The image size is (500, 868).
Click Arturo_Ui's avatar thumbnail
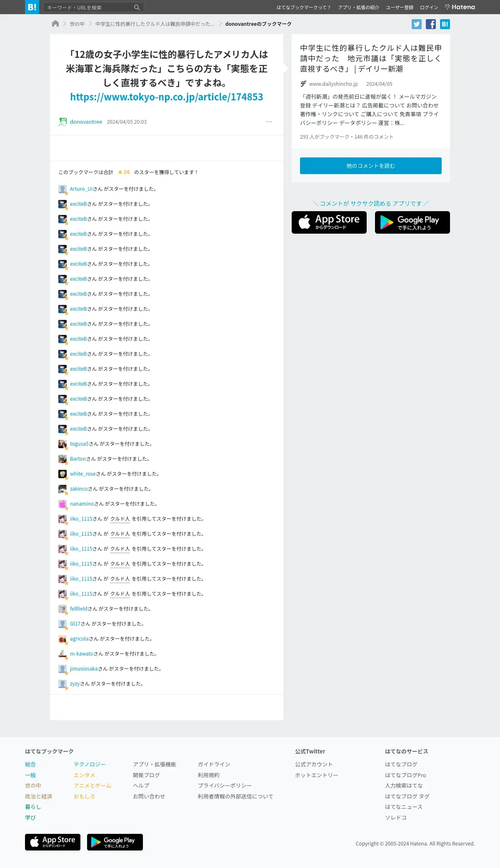tap(62, 189)
